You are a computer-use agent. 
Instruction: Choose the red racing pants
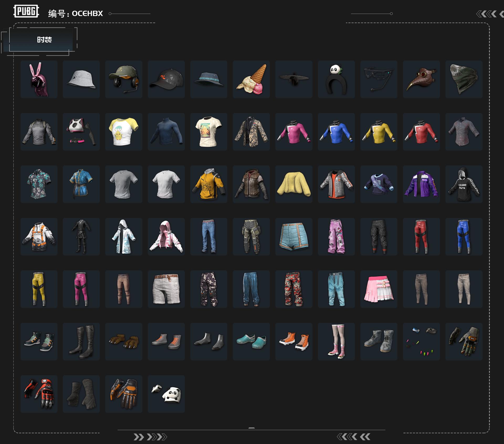point(422,237)
